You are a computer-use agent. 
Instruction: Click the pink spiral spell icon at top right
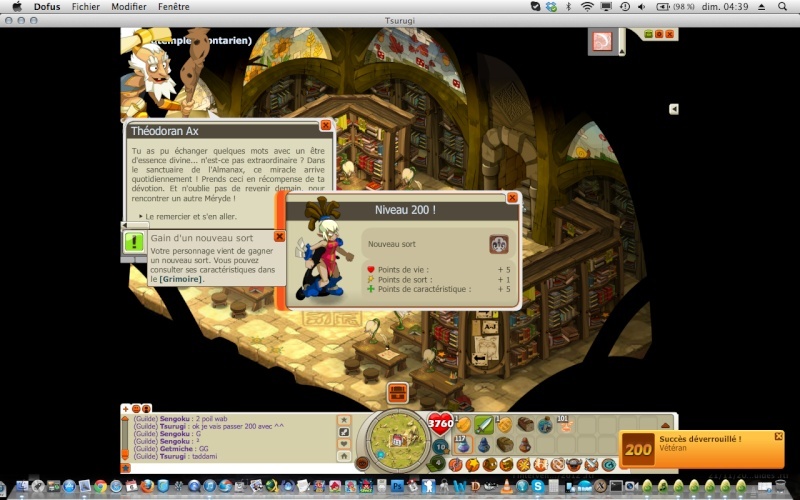coord(602,41)
